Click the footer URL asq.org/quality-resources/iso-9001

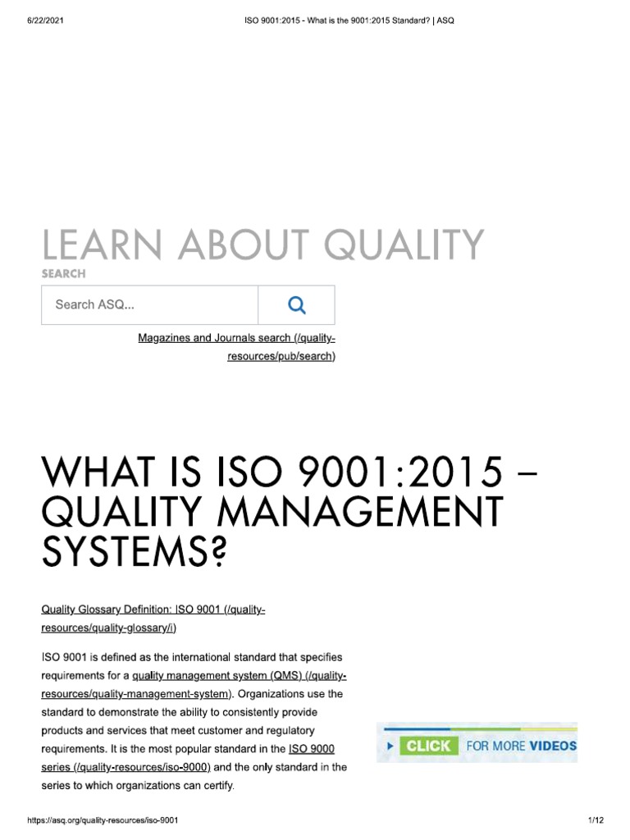(103, 820)
